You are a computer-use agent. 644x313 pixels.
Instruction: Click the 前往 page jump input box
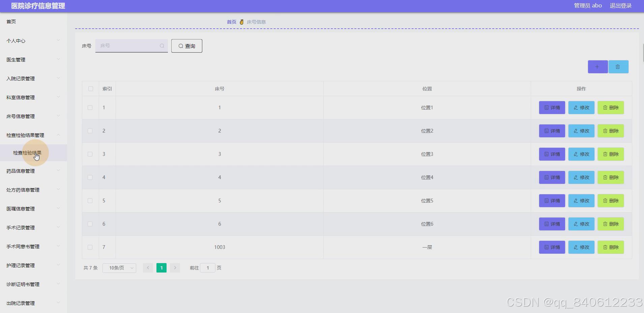coord(208,268)
